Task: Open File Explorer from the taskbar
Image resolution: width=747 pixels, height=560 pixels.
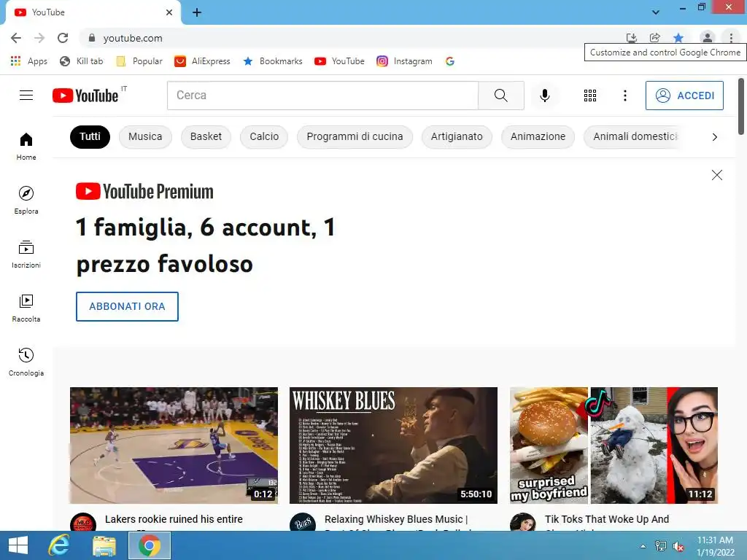Action: coord(104,545)
